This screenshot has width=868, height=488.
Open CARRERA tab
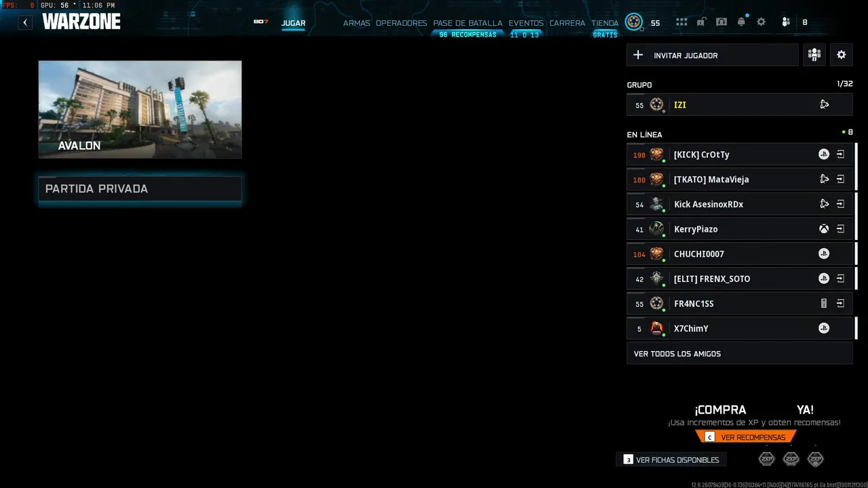click(x=568, y=23)
